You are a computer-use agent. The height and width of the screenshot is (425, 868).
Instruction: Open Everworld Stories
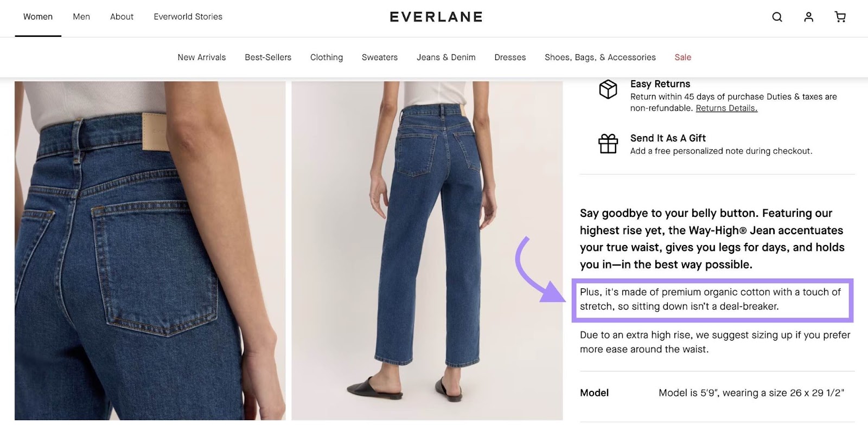coord(188,16)
